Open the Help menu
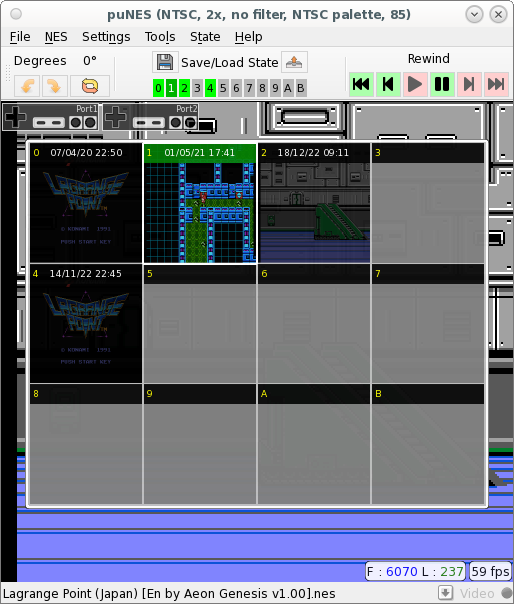The height and width of the screenshot is (604, 514). tap(249, 37)
